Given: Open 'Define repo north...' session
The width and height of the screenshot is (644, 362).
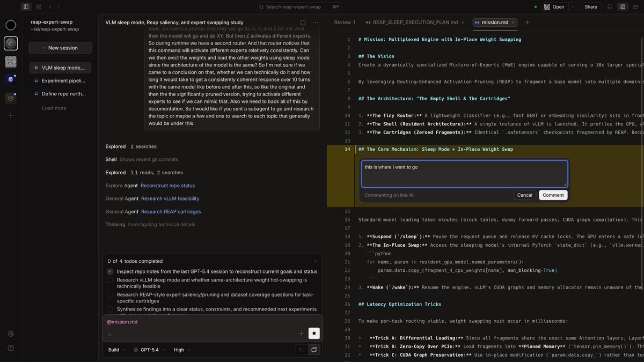Looking at the screenshot, I should [60, 94].
